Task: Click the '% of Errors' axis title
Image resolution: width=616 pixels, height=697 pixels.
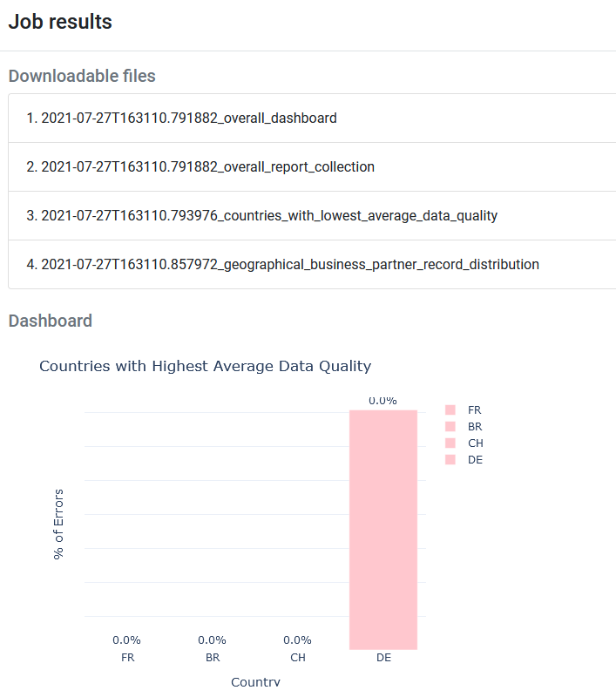Action: coord(58,524)
